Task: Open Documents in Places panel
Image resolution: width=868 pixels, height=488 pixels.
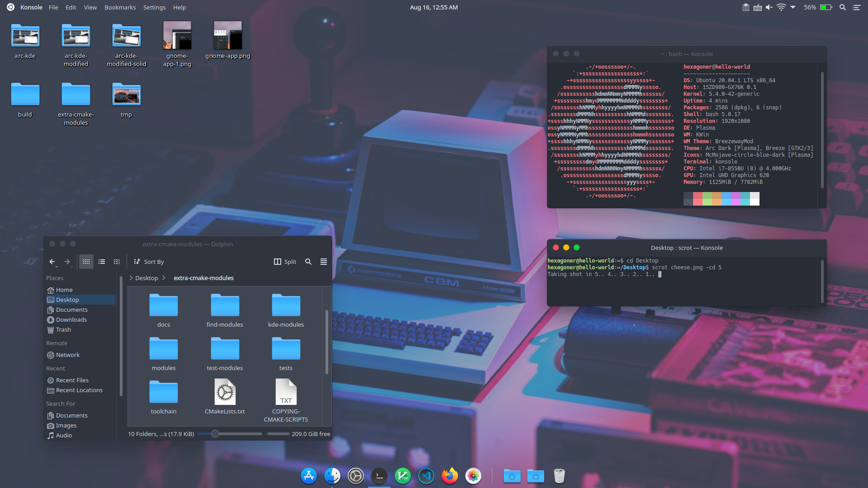Action: pos(80,310)
